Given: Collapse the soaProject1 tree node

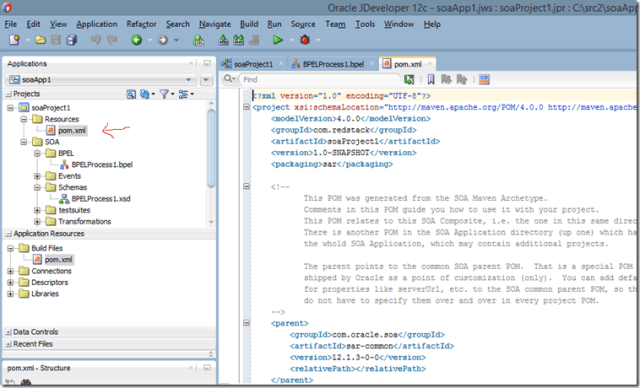Looking at the screenshot, I should [11, 108].
